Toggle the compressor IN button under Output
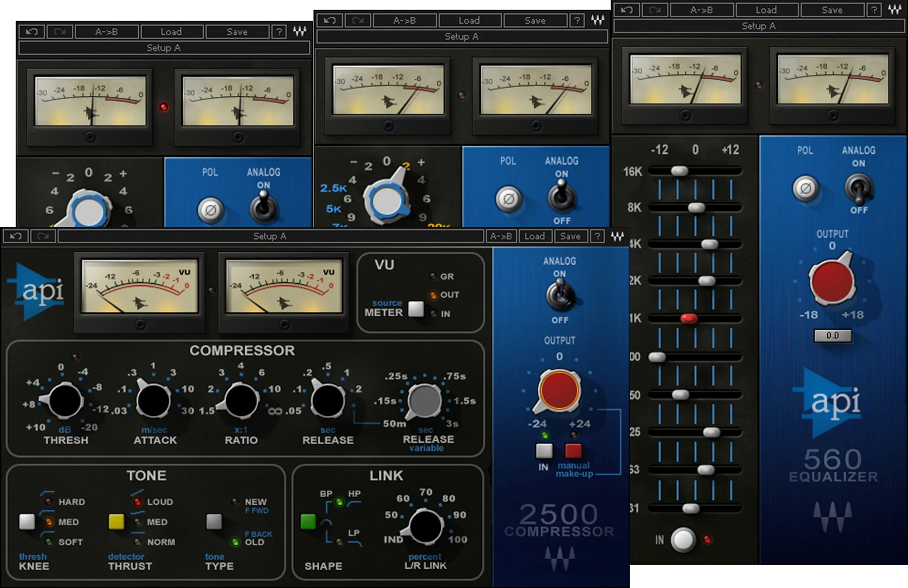 [x=544, y=450]
